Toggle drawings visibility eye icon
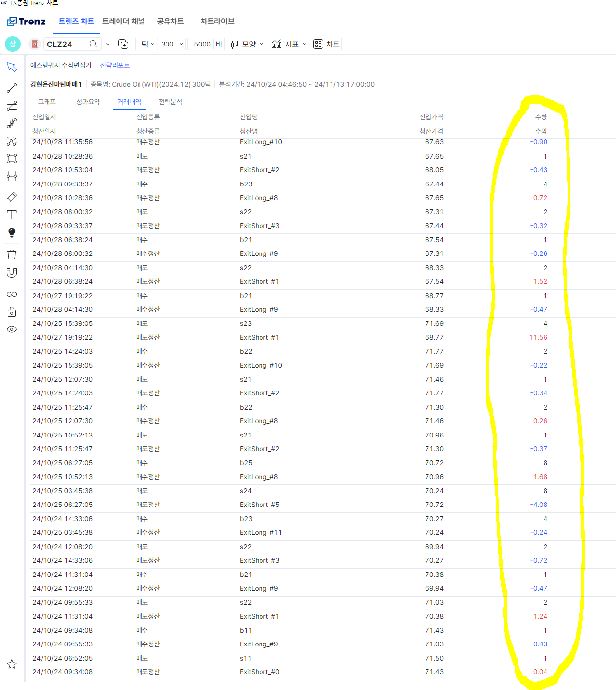Screen dimensions: 616x690 tap(12, 329)
